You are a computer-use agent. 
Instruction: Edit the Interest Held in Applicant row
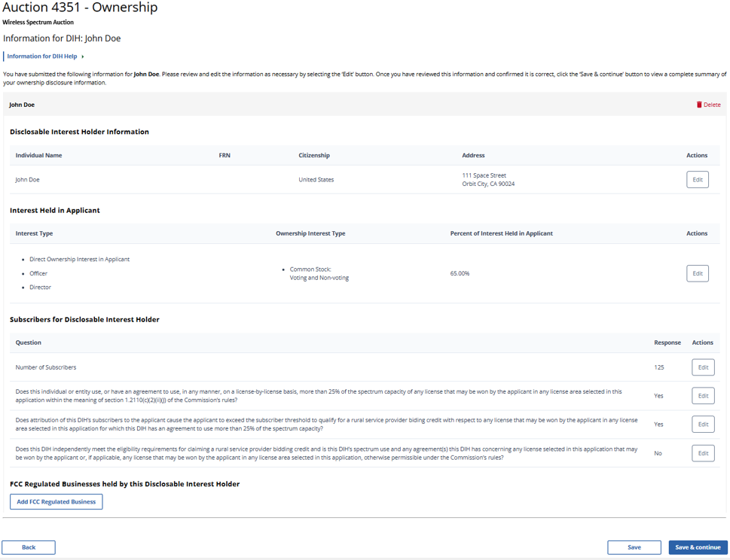[697, 273]
